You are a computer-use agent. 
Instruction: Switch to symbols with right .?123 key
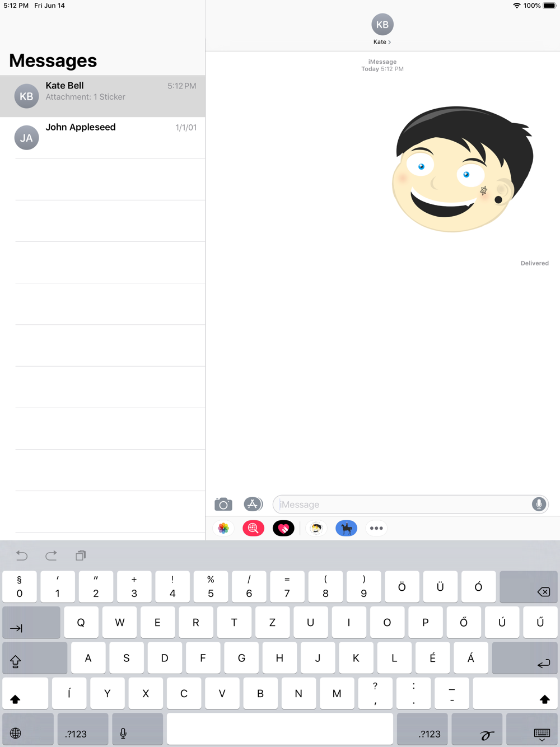coord(422,729)
